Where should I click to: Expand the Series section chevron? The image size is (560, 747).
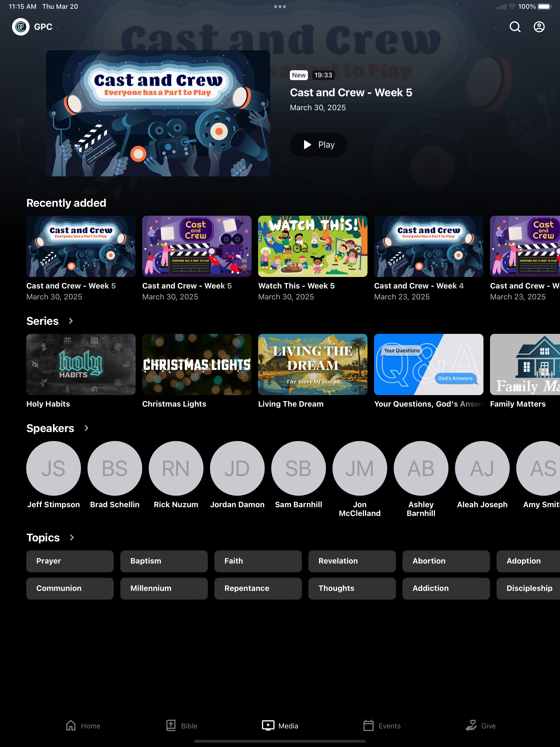coord(71,321)
